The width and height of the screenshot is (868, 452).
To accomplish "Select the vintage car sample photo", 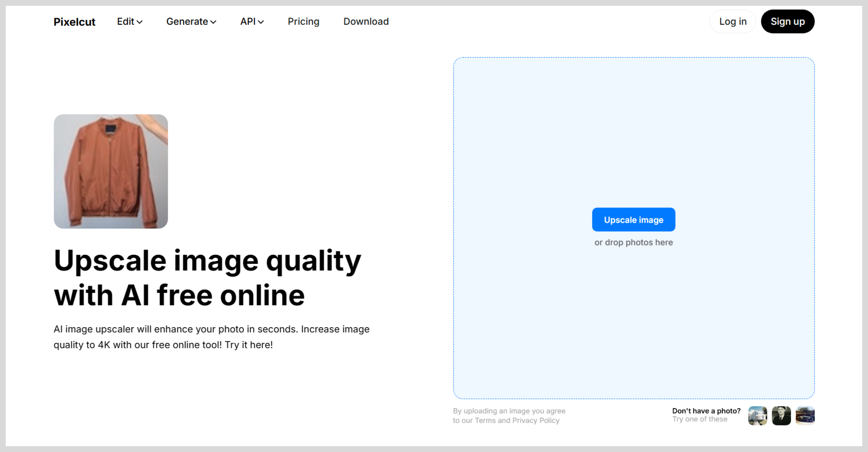I will (805, 416).
